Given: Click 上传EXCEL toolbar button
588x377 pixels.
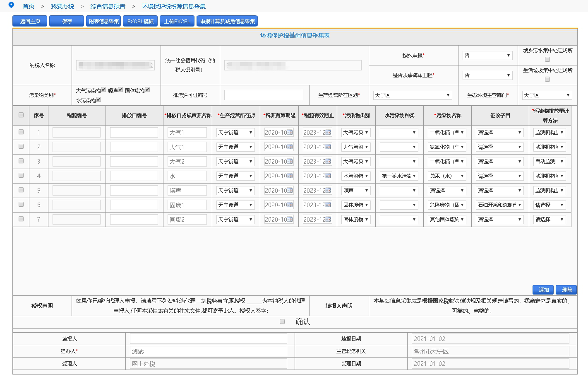Looking at the screenshot, I should [x=177, y=21].
